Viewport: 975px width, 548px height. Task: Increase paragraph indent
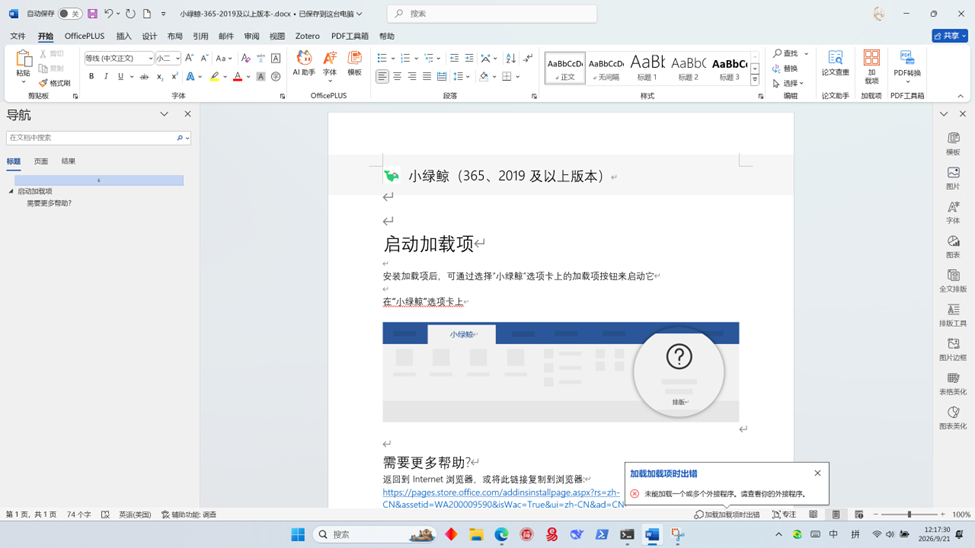coord(469,58)
